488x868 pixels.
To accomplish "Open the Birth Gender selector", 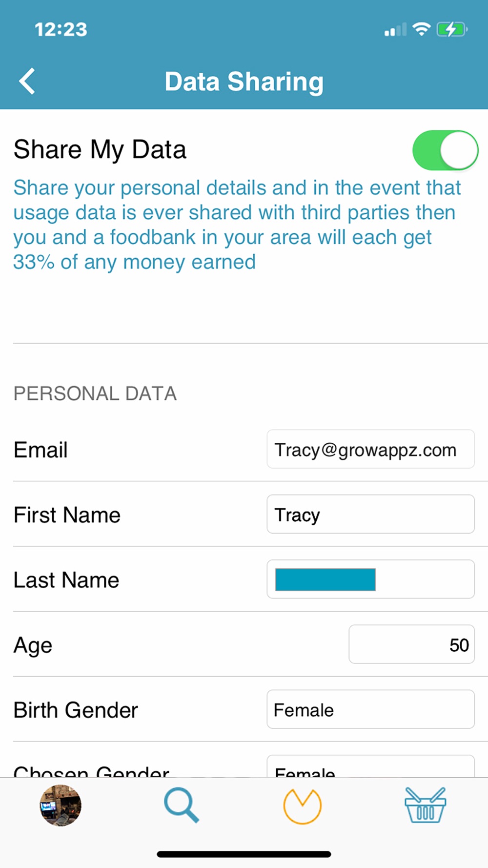I will coord(370,709).
